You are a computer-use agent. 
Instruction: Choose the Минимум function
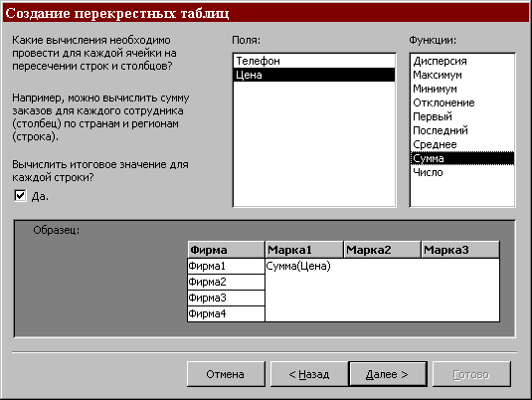[x=462, y=89]
